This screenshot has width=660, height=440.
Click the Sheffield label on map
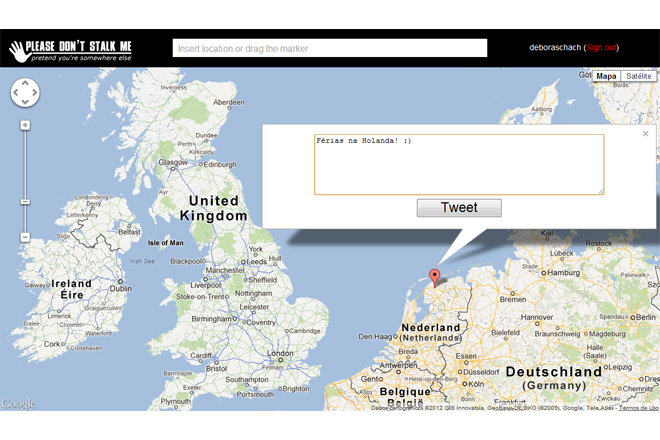[263, 280]
